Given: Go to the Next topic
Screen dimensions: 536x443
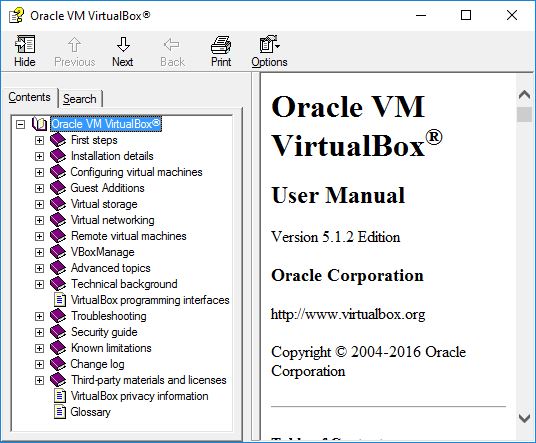Looking at the screenshot, I should point(122,51).
